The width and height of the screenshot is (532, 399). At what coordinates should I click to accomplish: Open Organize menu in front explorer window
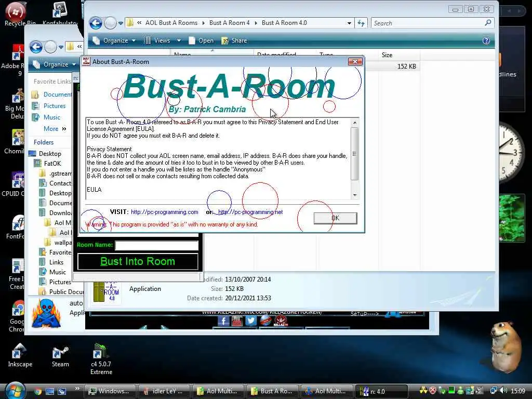(114, 41)
